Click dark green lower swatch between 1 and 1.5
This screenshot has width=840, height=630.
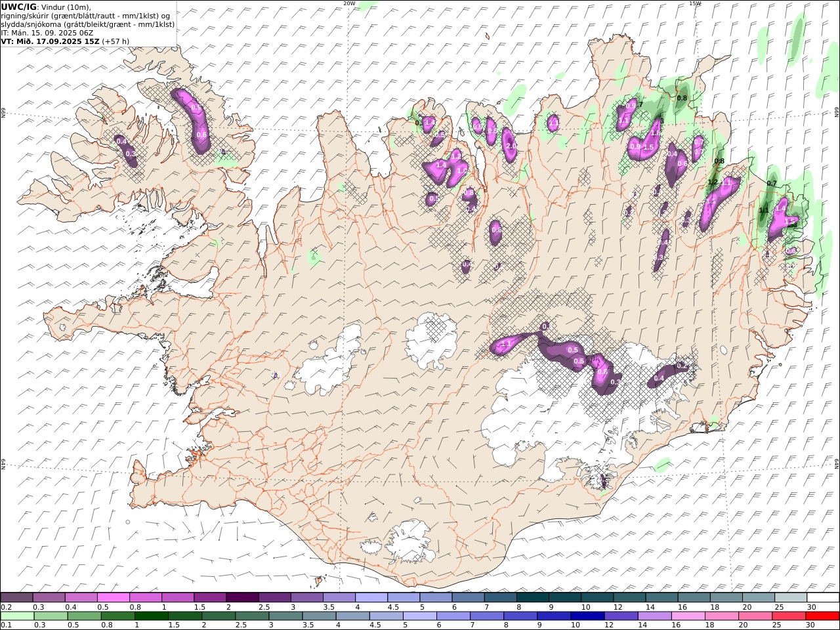click(x=151, y=616)
